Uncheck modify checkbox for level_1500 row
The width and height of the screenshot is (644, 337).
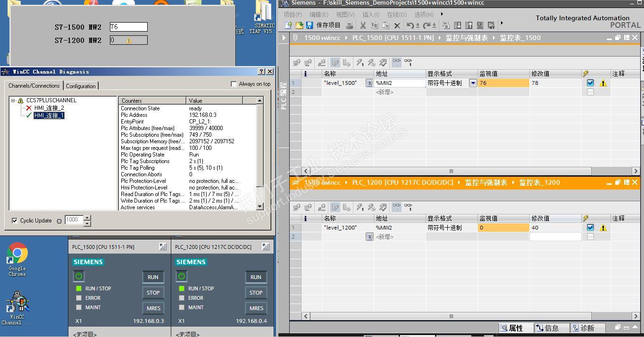[590, 83]
